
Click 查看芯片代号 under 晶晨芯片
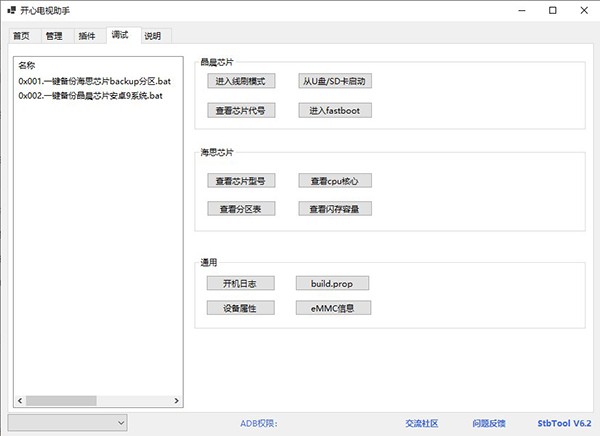(240, 110)
